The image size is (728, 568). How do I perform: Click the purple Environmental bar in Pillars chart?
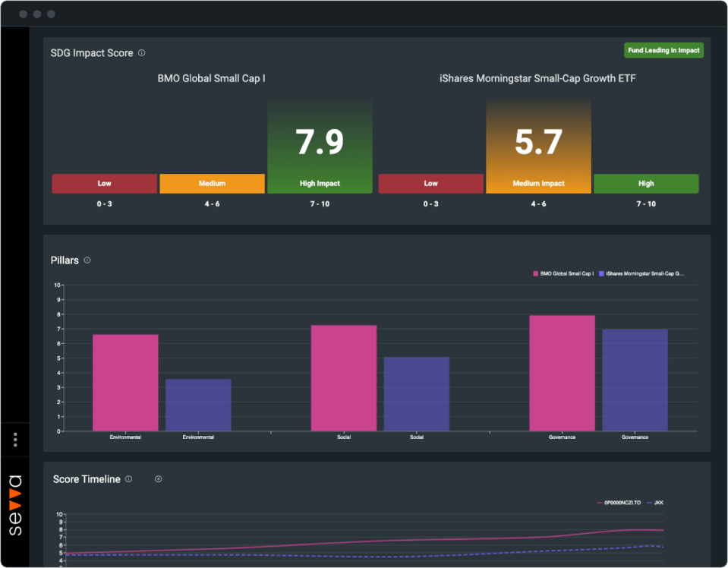pos(197,405)
